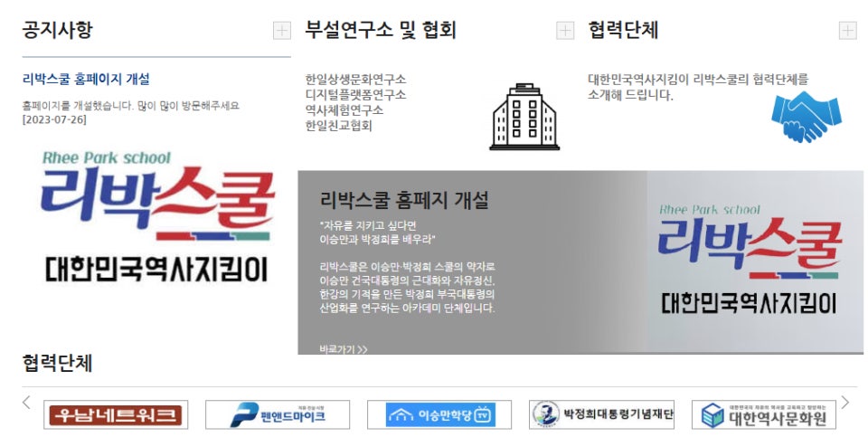Show previous partner logos with left arrow
Screen dimensions: 868x437
(26, 403)
